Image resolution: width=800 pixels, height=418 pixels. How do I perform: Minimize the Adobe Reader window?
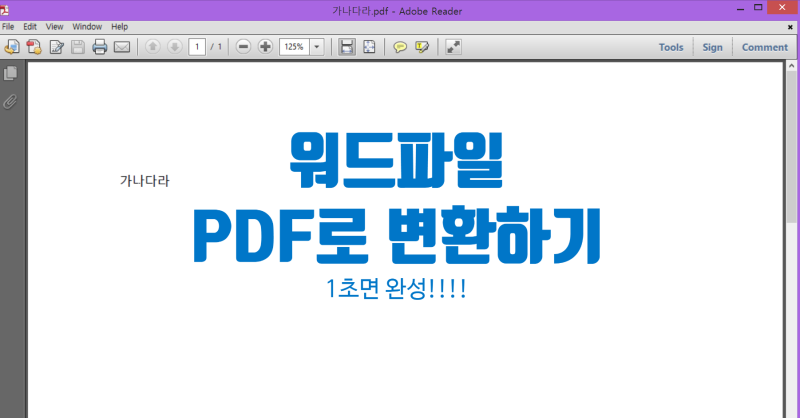pos(740,8)
